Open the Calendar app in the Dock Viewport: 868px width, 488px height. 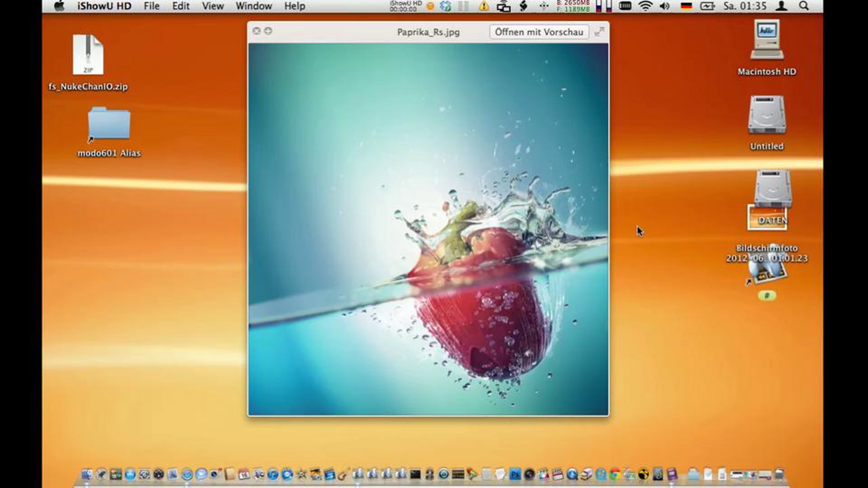[244, 474]
